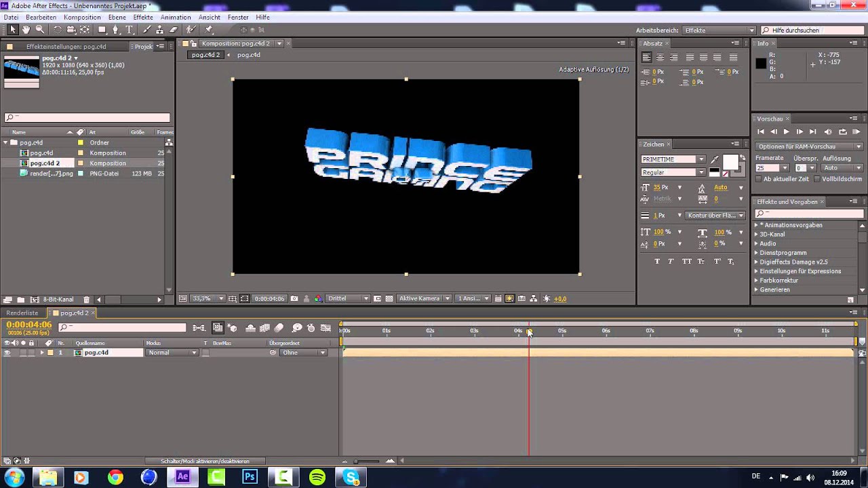The image size is (868, 488).
Task: Open the graph editor icon in timeline
Action: pyautogui.click(x=325, y=328)
